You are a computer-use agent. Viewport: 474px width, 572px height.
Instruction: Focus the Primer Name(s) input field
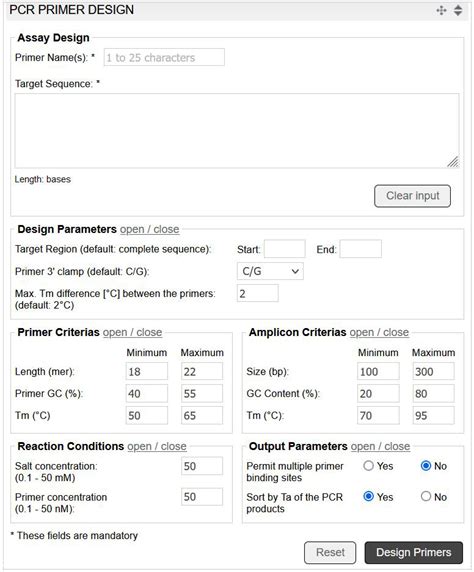(164, 57)
